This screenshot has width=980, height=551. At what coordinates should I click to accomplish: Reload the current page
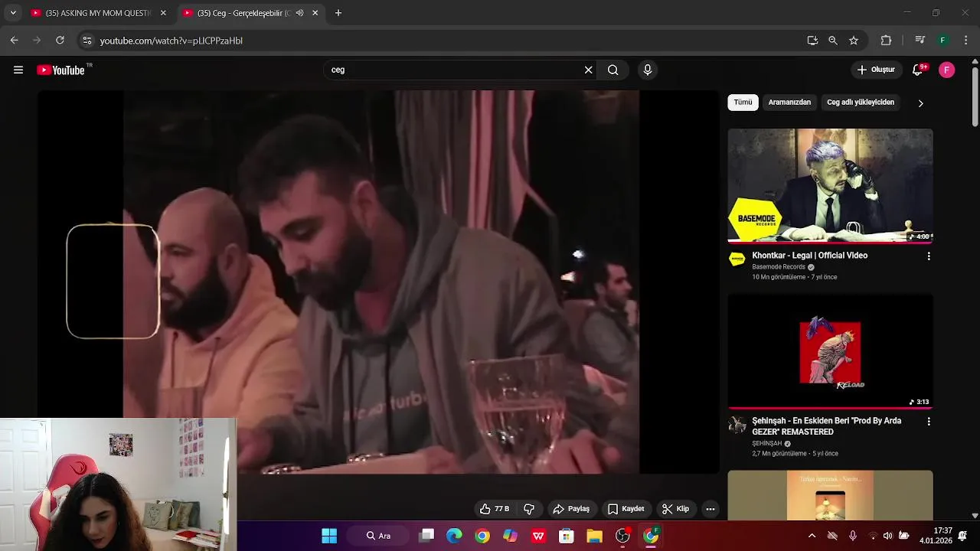[60, 41]
